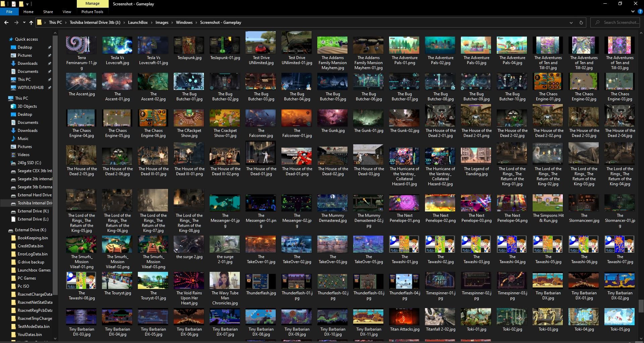
Task: Navigate to LaunchBox breadcrumb
Action: (138, 22)
